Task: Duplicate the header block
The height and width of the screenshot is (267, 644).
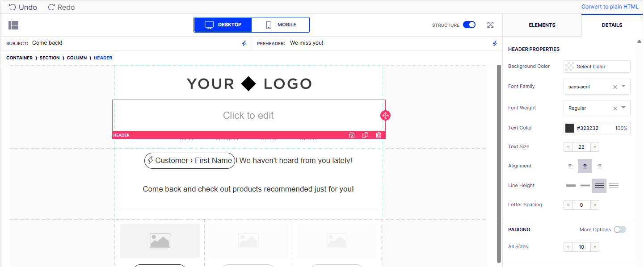Action: [365, 135]
